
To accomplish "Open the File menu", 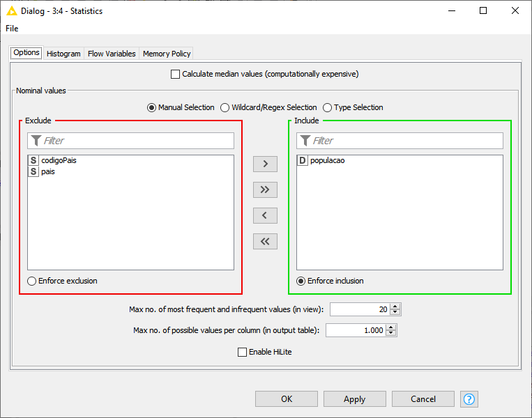I will point(12,29).
